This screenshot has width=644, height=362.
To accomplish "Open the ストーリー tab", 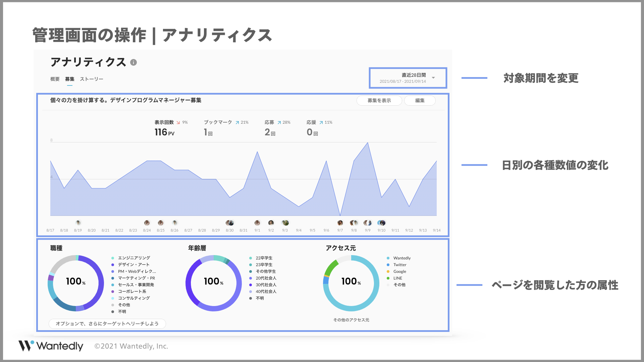I will pyautogui.click(x=92, y=79).
